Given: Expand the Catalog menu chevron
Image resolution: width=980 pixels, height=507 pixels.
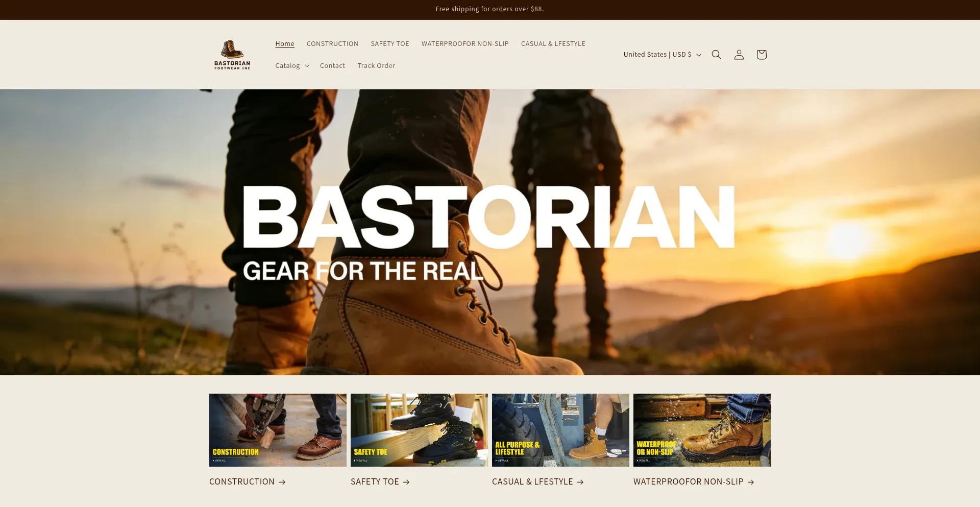Looking at the screenshot, I should (x=307, y=66).
